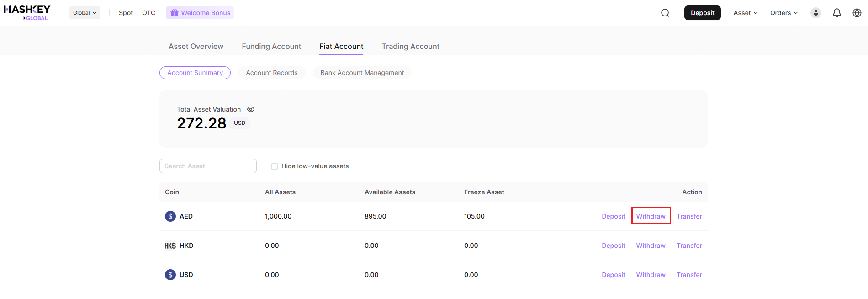Screen dimensions: 868x299
Task: Toggle total asset valuation visibility eye
Action: point(251,109)
